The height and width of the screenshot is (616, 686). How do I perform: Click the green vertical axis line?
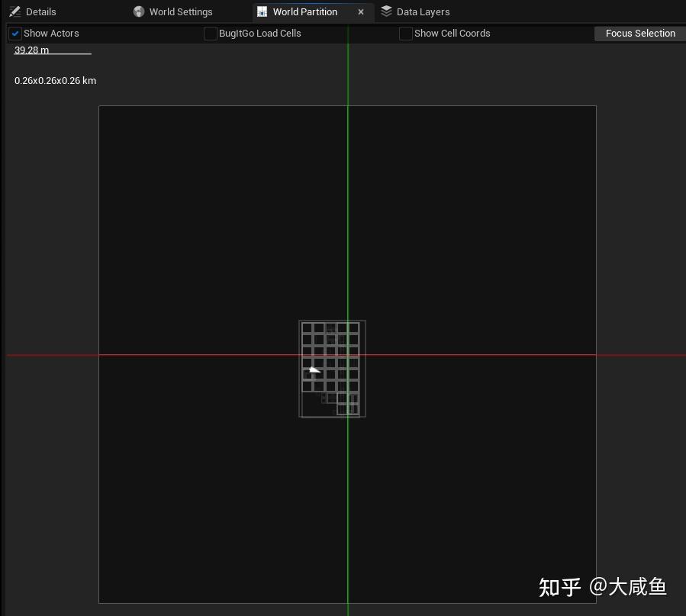(348, 496)
